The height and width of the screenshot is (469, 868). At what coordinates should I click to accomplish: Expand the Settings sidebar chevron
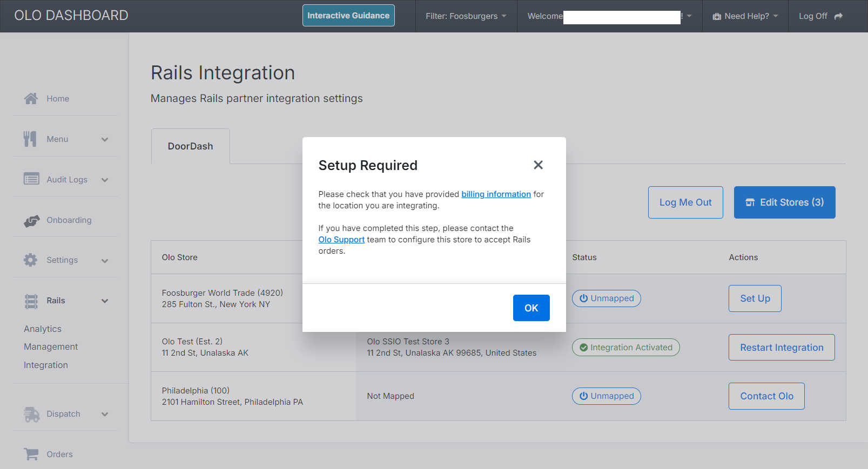(105, 261)
